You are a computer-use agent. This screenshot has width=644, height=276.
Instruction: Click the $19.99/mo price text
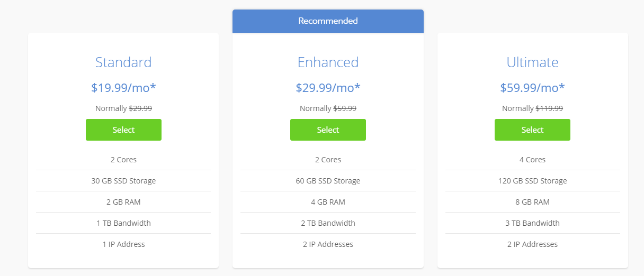click(123, 88)
